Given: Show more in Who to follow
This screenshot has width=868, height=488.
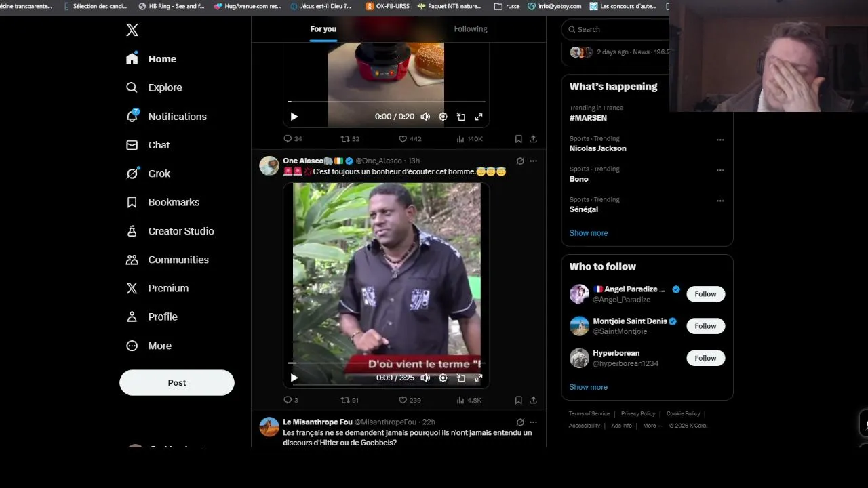Looking at the screenshot, I should click(x=589, y=387).
